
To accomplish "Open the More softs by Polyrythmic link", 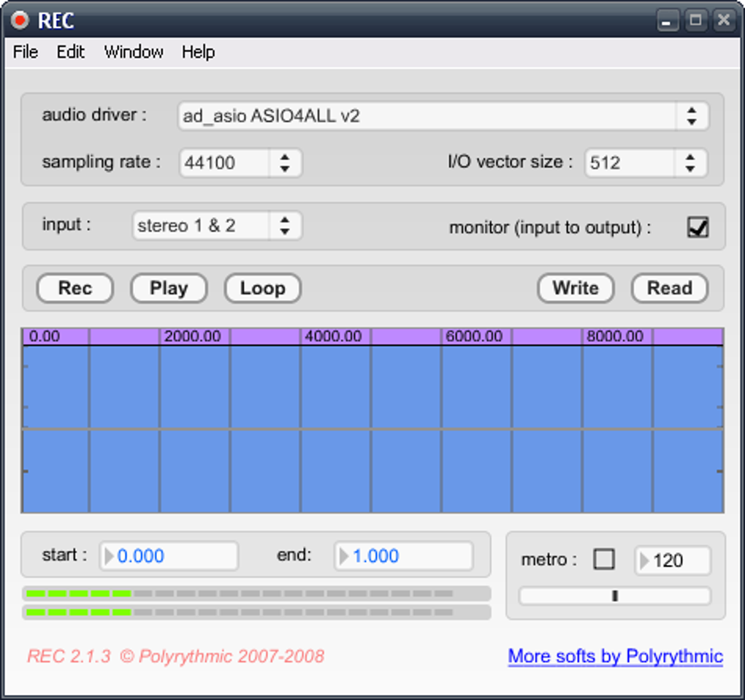I will click(615, 656).
